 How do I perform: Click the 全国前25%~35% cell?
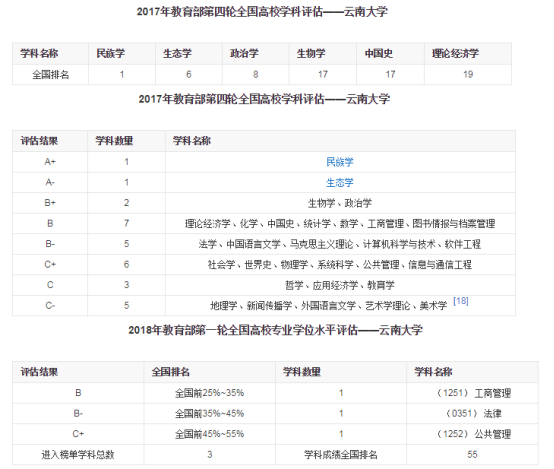point(210,393)
